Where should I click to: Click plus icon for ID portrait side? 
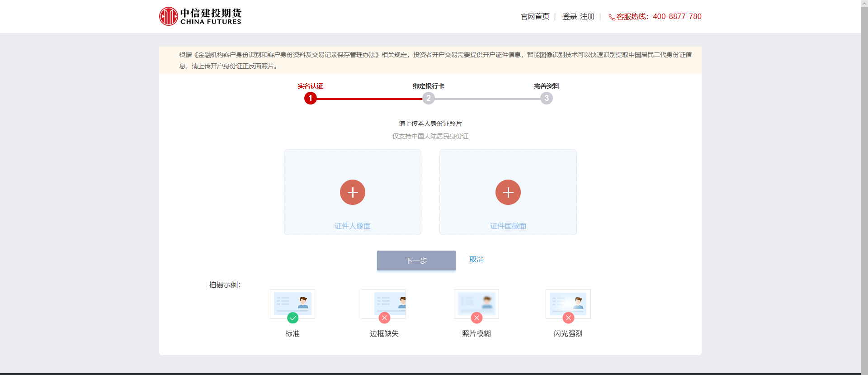pos(353,192)
